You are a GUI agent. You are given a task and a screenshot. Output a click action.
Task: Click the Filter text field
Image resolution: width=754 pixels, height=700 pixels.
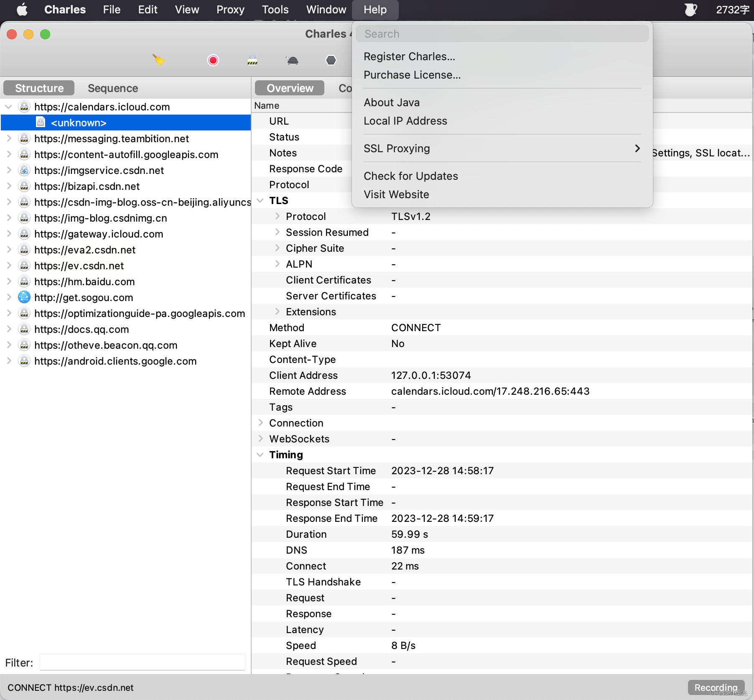[143, 662]
